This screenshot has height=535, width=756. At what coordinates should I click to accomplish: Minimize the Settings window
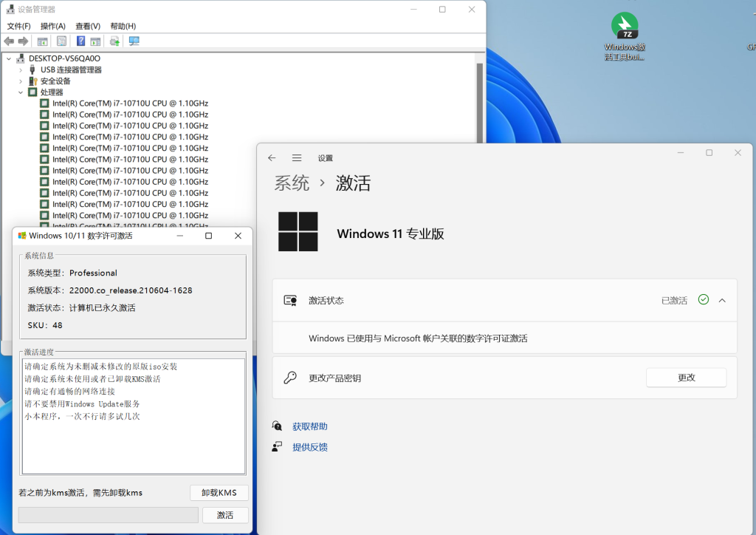tap(681, 152)
